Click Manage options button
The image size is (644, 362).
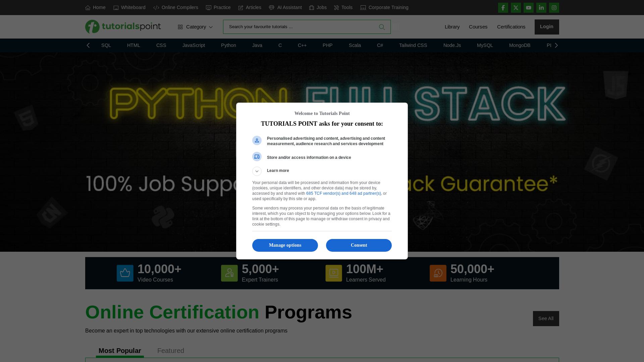click(285, 245)
